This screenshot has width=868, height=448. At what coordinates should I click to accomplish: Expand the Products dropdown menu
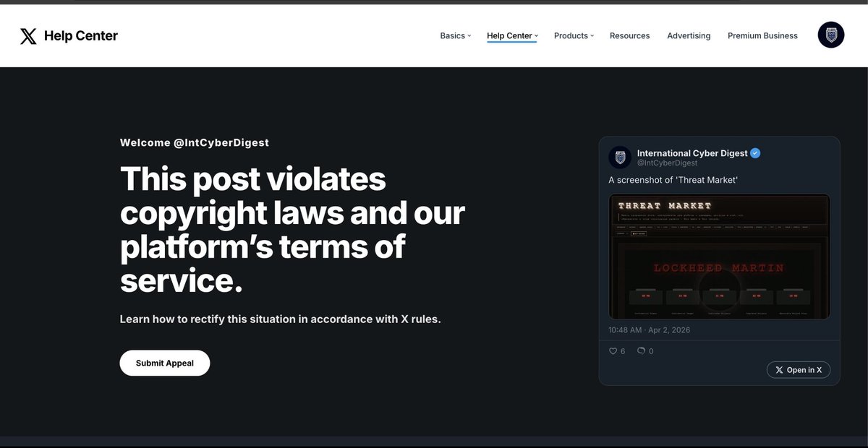click(574, 35)
